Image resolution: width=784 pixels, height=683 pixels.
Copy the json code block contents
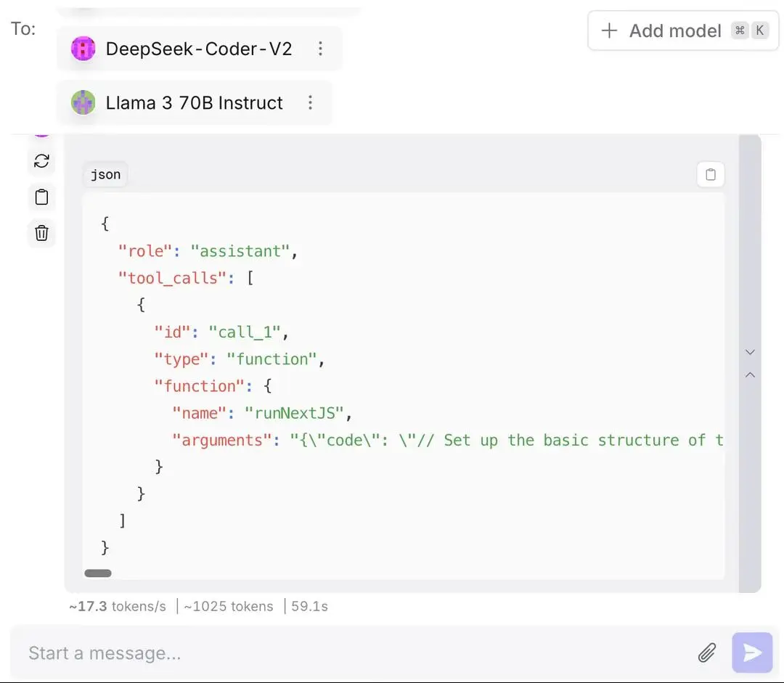pyautogui.click(x=711, y=174)
